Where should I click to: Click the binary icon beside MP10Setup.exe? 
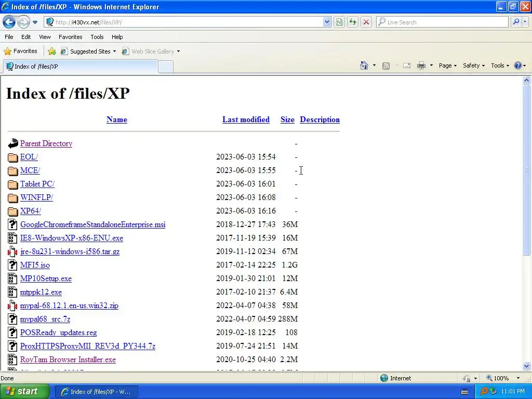coord(12,278)
